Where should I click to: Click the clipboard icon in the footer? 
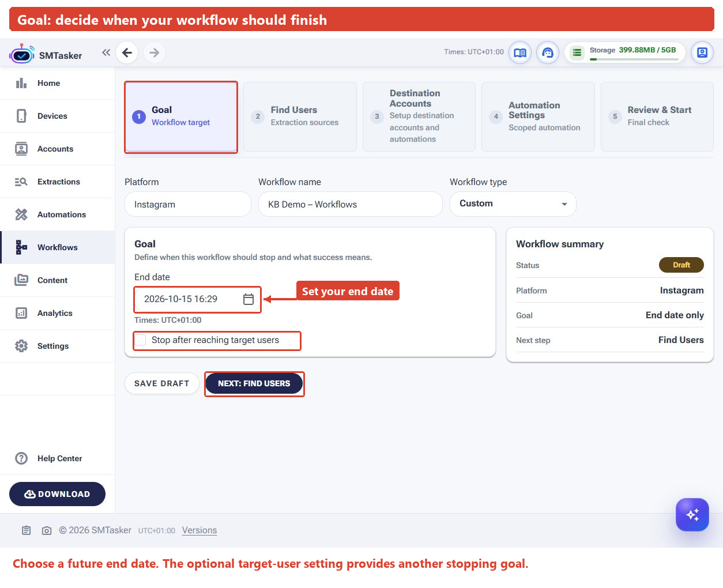pyautogui.click(x=27, y=530)
